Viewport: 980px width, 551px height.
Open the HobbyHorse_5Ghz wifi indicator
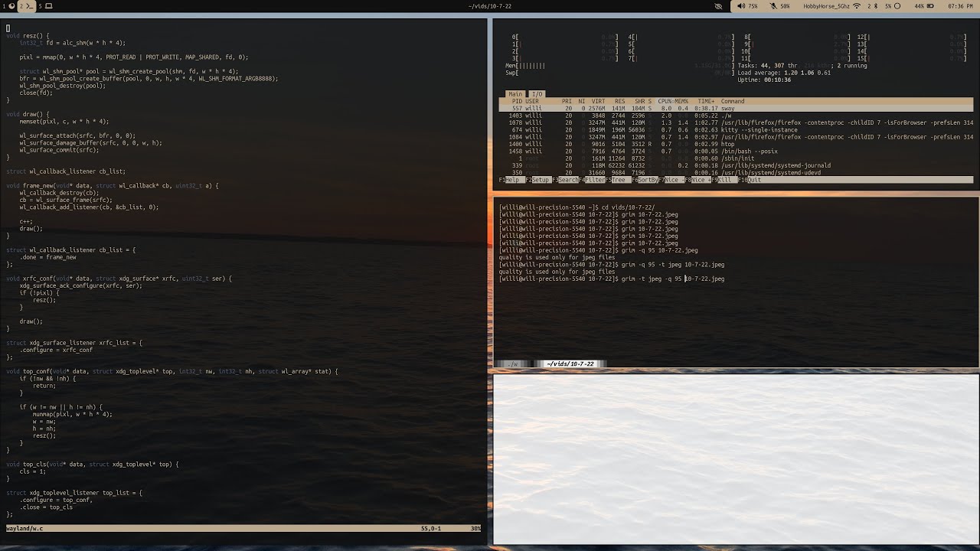(831, 6)
